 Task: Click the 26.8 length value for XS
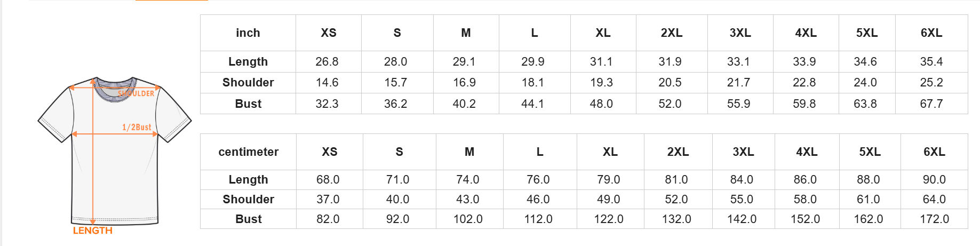(327, 62)
